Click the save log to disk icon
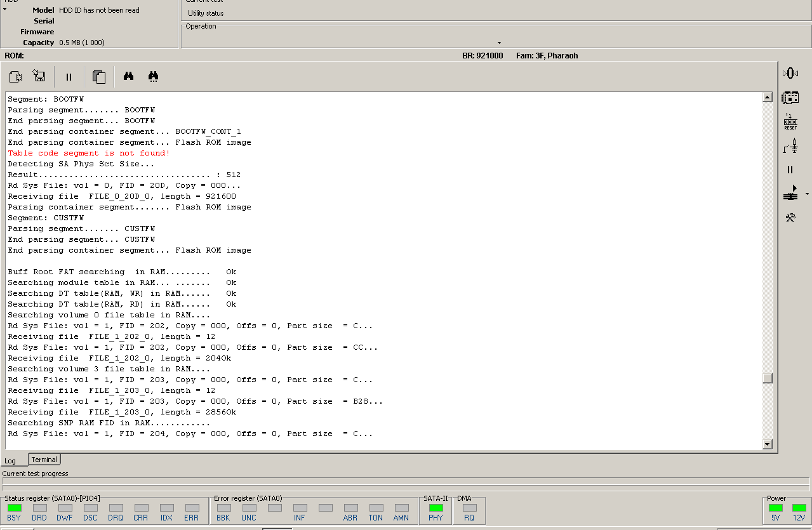 [x=39, y=77]
